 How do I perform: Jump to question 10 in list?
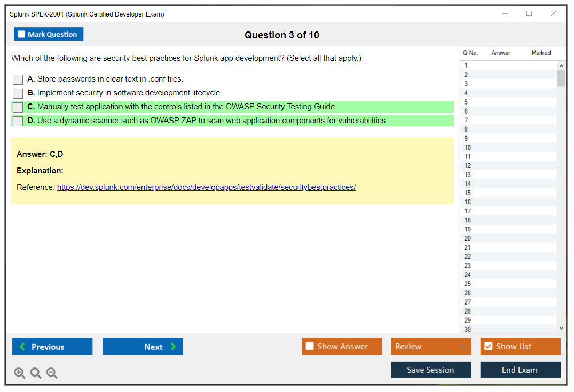click(468, 148)
